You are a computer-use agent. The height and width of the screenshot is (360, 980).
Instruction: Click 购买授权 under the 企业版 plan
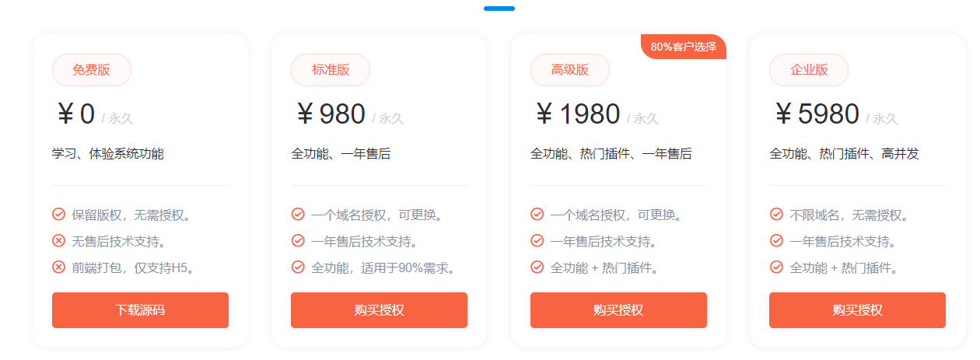[857, 310]
